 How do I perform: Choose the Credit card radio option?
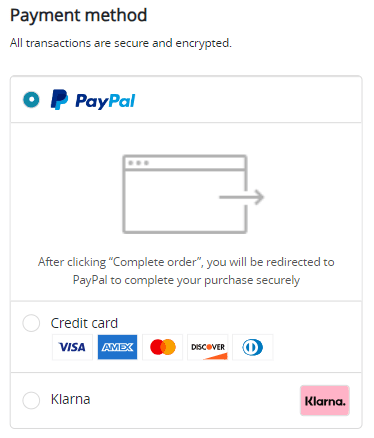coord(31,323)
